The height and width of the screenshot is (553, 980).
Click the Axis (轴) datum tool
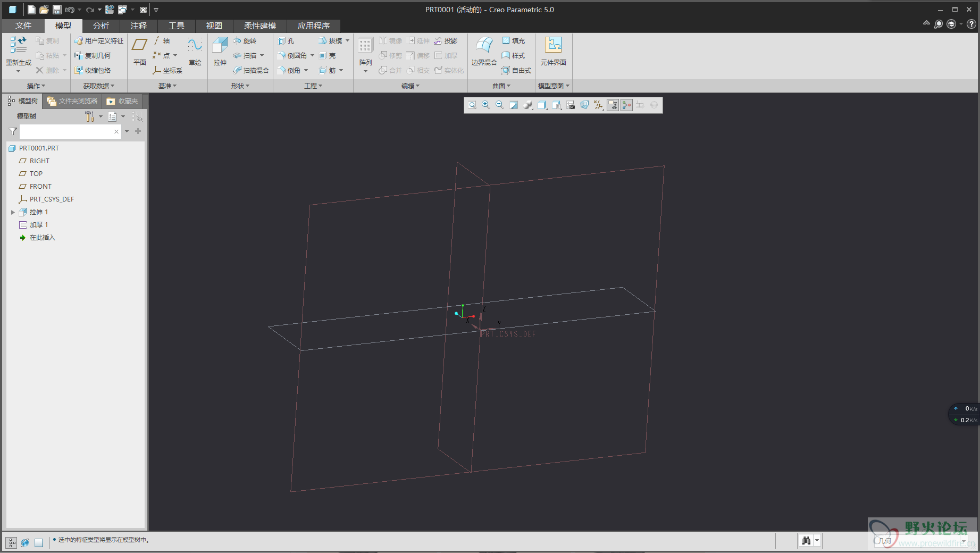click(162, 40)
